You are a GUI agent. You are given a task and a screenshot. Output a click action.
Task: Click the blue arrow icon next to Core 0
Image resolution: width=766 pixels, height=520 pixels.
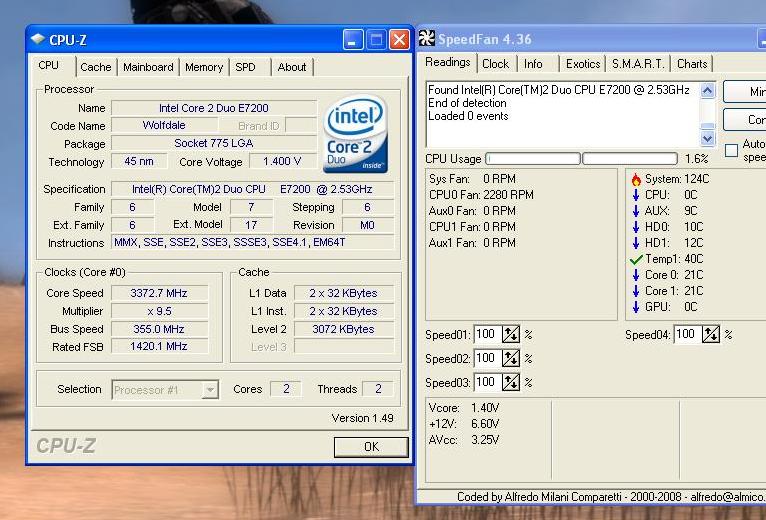pos(636,275)
